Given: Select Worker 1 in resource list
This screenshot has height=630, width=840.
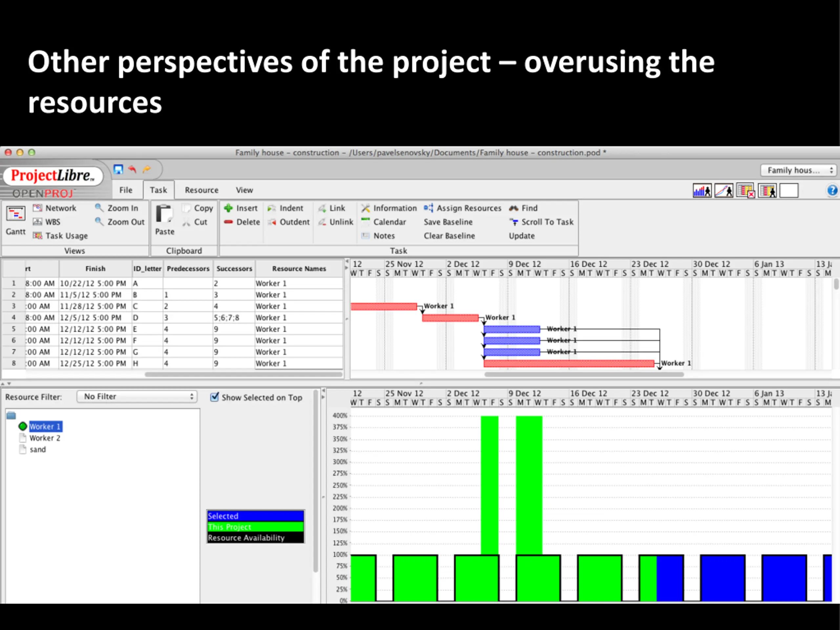Looking at the screenshot, I should click(45, 427).
